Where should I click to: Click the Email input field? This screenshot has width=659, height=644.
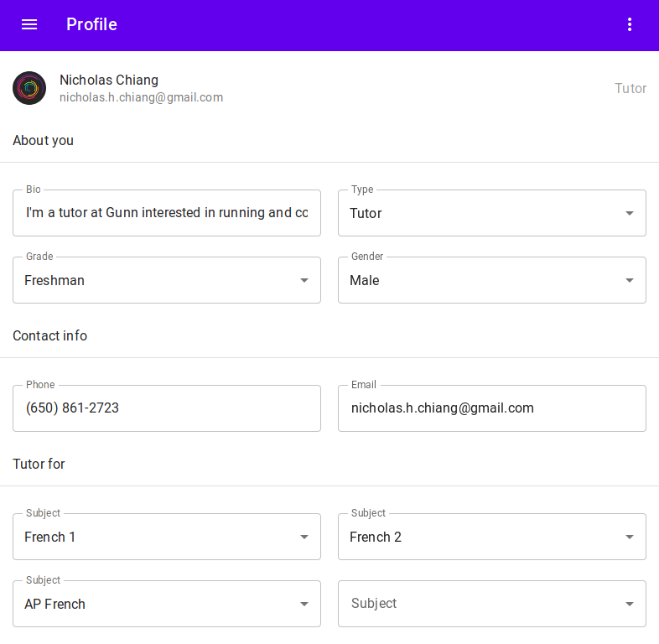click(492, 408)
